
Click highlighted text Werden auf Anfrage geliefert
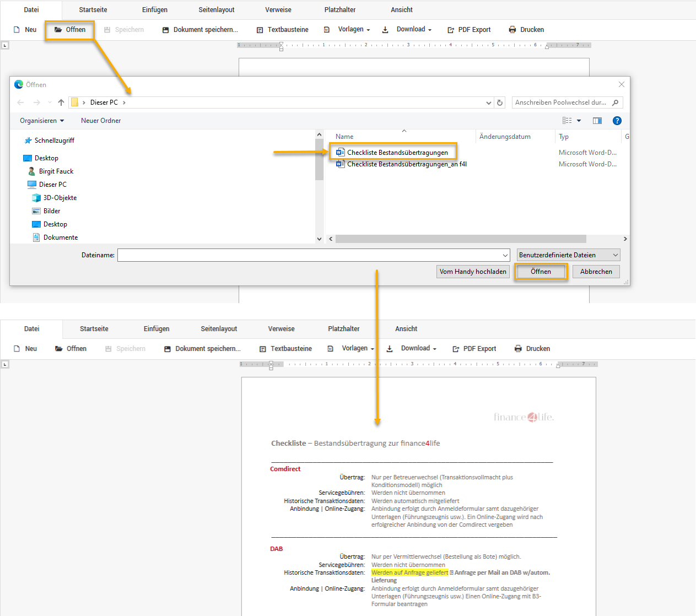pyautogui.click(x=410, y=573)
